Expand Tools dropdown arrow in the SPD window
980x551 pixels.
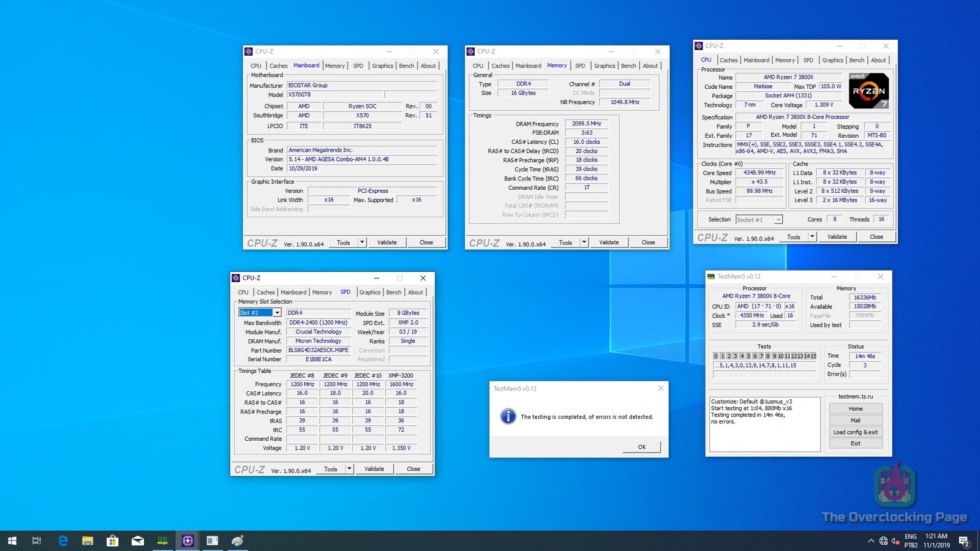349,469
